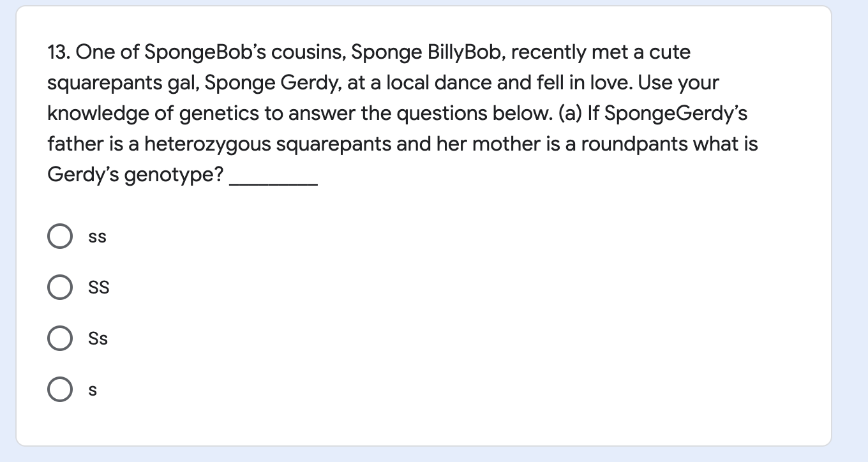Click the lowercase "ss" option label
868x462 pixels.
pos(98,237)
